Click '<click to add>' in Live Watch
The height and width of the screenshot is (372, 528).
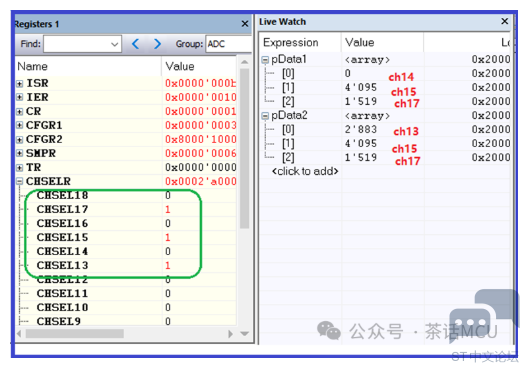[x=305, y=171]
